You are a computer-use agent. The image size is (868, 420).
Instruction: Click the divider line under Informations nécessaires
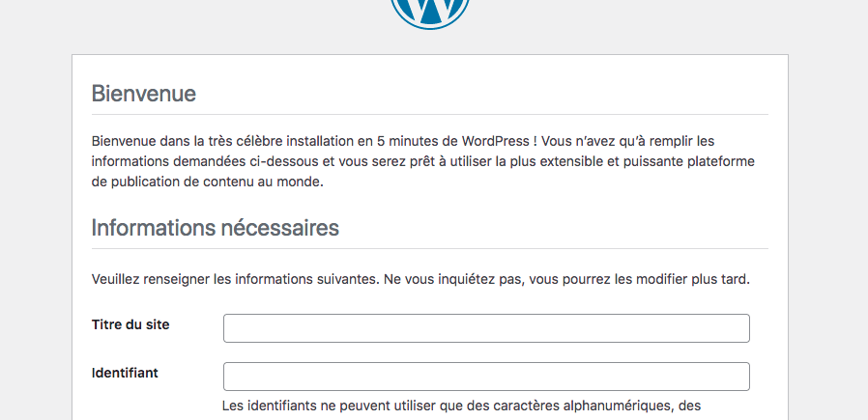coord(429,248)
